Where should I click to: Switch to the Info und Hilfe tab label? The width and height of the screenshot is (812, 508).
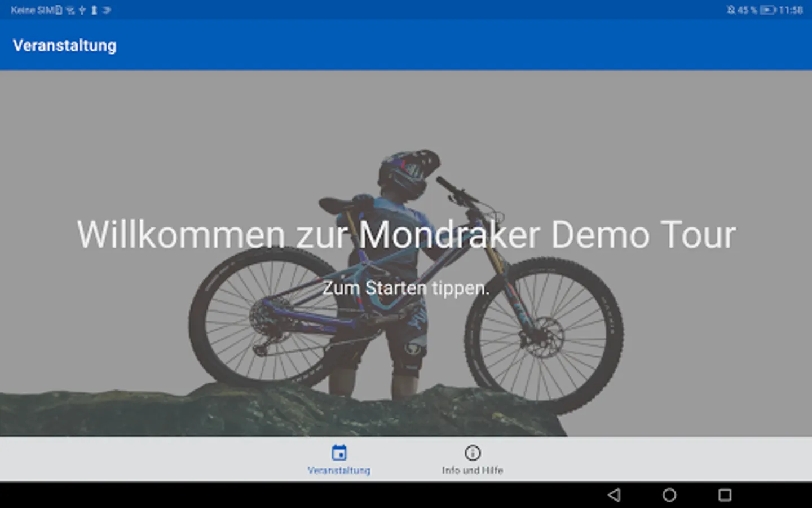473,470
